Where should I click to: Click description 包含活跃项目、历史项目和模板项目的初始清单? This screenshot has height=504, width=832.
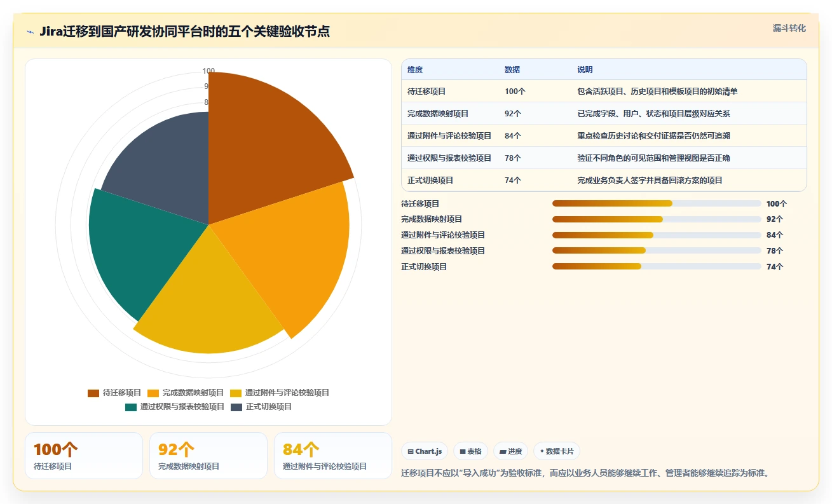click(x=657, y=92)
